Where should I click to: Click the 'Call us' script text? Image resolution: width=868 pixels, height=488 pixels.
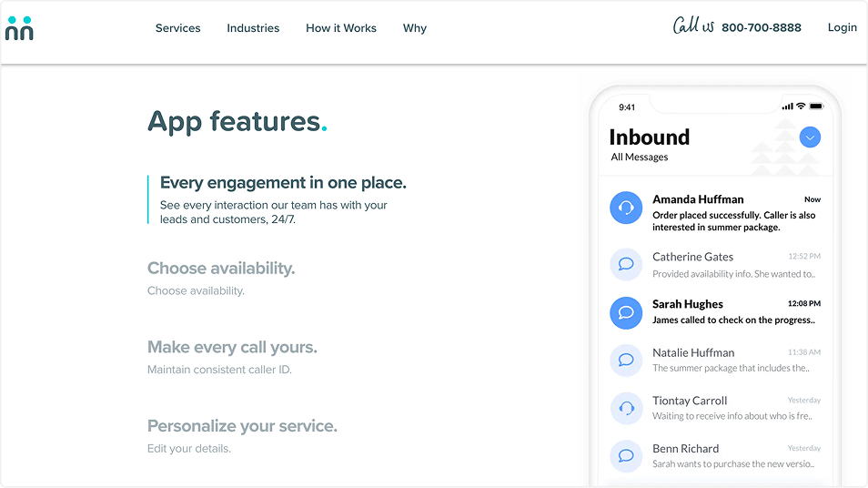point(693,25)
